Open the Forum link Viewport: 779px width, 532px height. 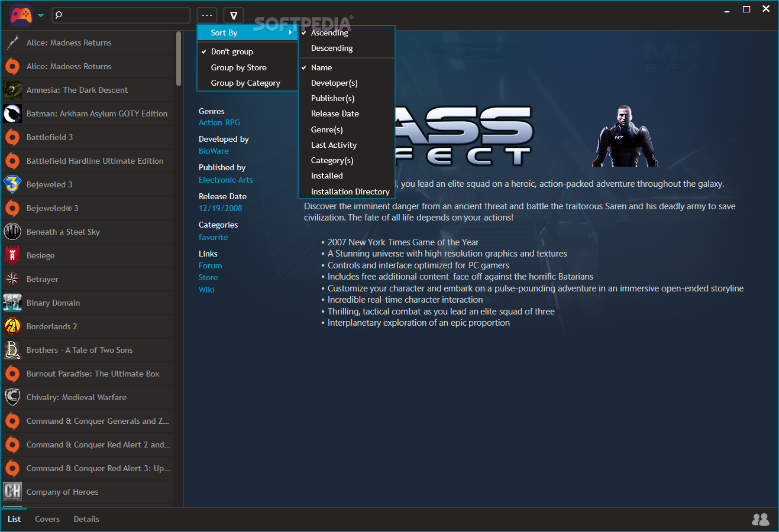(211, 265)
